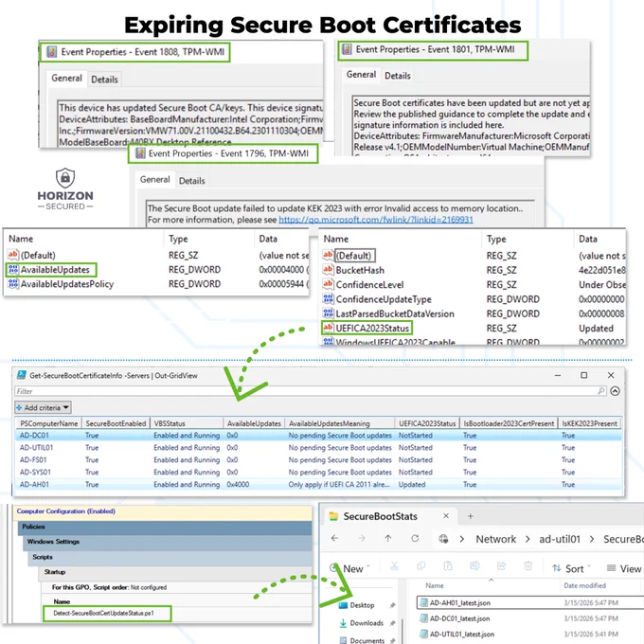Collapse the Policies section in GPO report

[x=165, y=527]
